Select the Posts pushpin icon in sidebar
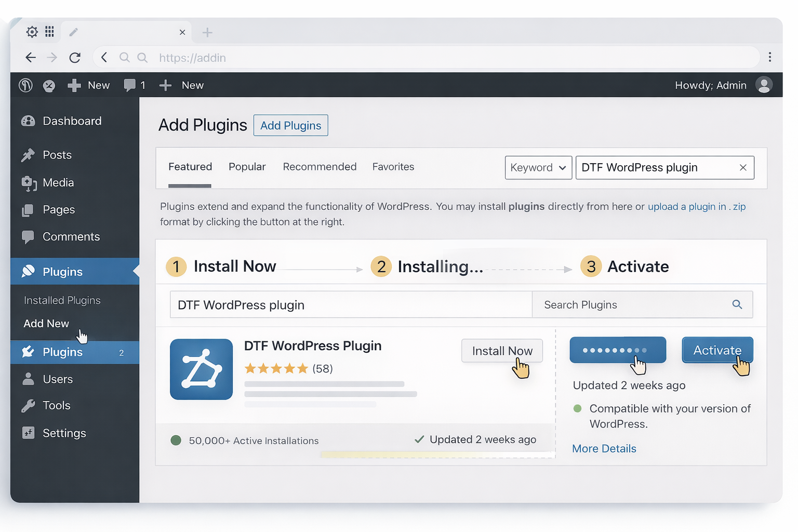The image size is (798, 532). [x=28, y=154]
